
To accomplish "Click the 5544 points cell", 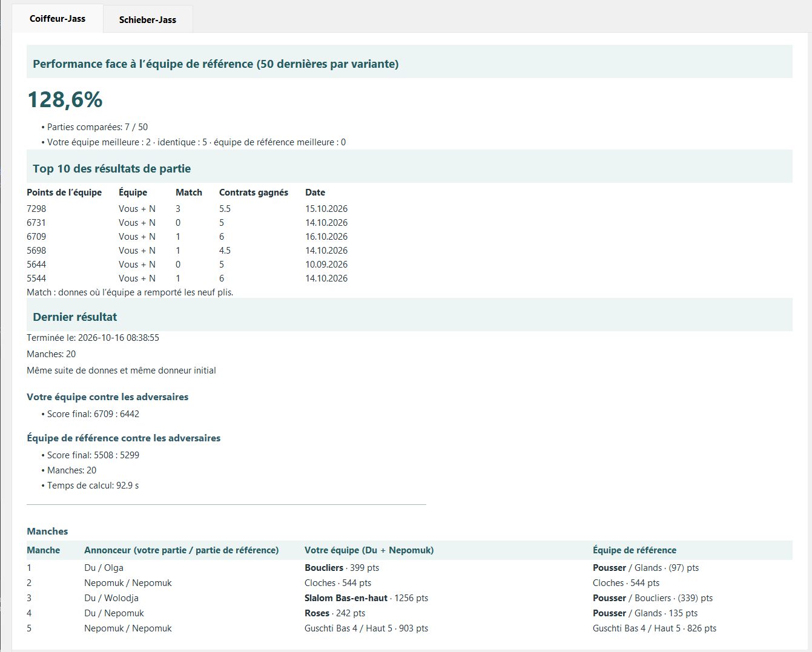I will tap(36, 278).
